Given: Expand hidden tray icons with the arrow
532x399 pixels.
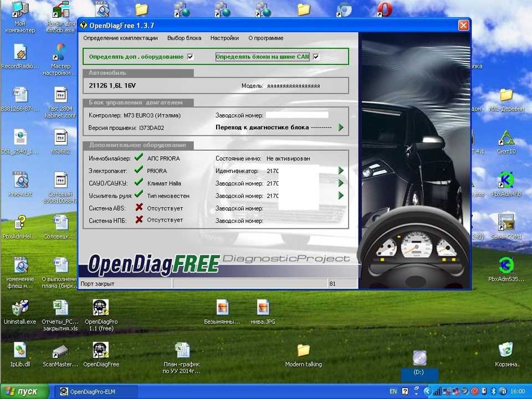Looking at the screenshot, I should click(x=427, y=392).
